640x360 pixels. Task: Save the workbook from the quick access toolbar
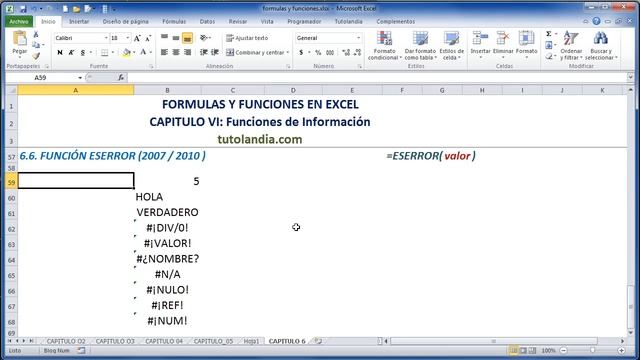[x=23, y=9]
